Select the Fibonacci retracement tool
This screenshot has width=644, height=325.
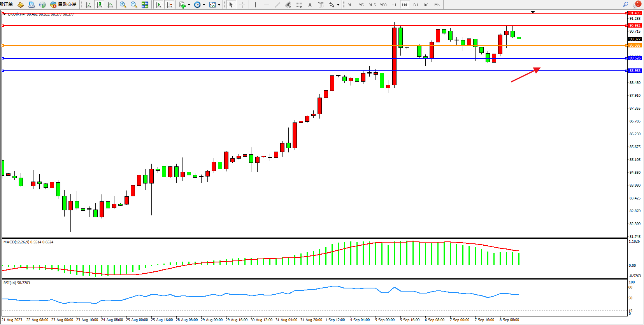click(299, 5)
